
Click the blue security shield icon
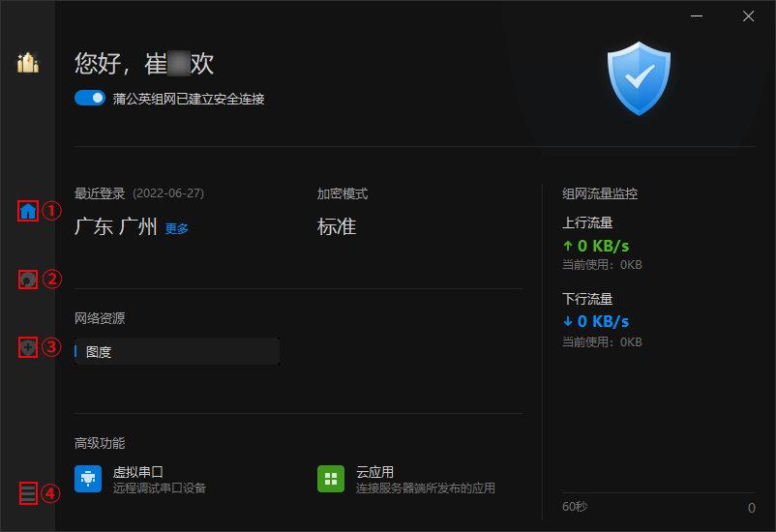click(x=639, y=78)
